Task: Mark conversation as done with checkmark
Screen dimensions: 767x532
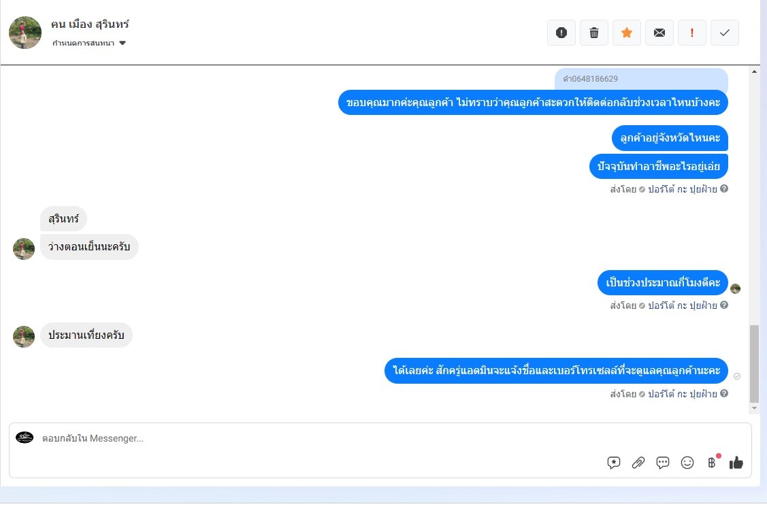Action: pos(724,33)
